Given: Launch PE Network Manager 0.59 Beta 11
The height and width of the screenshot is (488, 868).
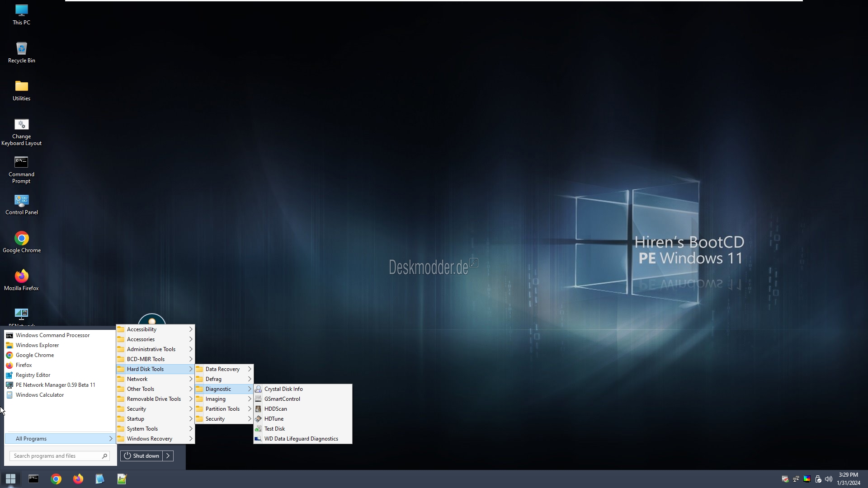Looking at the screenshot, I should pos(60,385).
